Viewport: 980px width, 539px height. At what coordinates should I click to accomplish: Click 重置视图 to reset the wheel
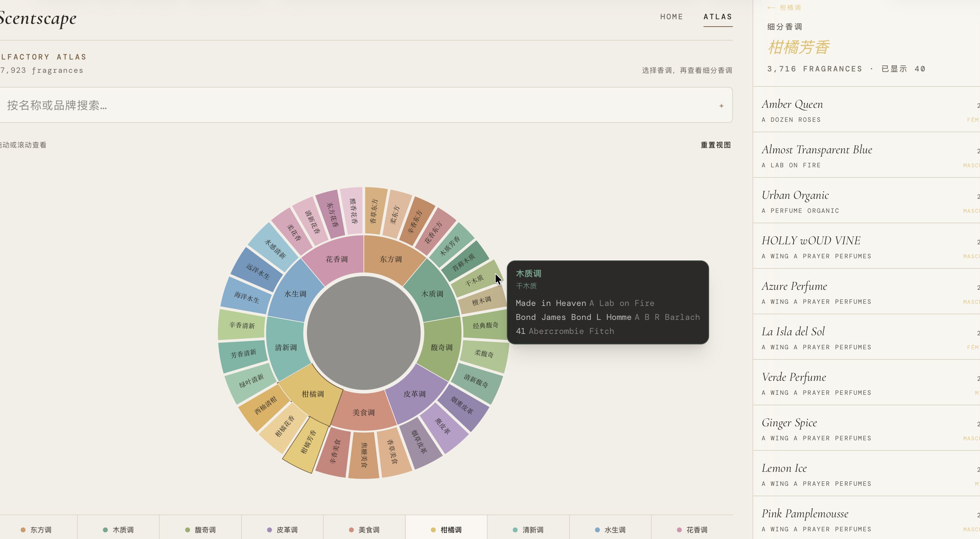tap(716, 145)
